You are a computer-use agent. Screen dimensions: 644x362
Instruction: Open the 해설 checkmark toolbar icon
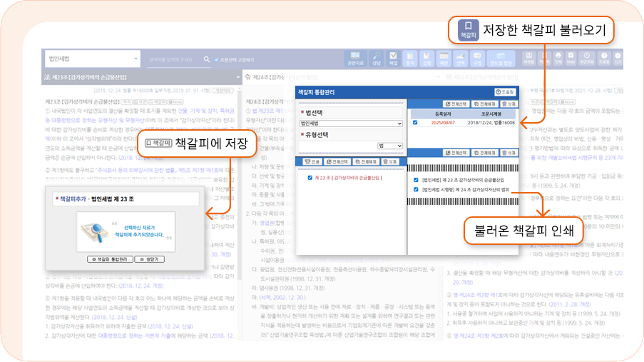393,59
